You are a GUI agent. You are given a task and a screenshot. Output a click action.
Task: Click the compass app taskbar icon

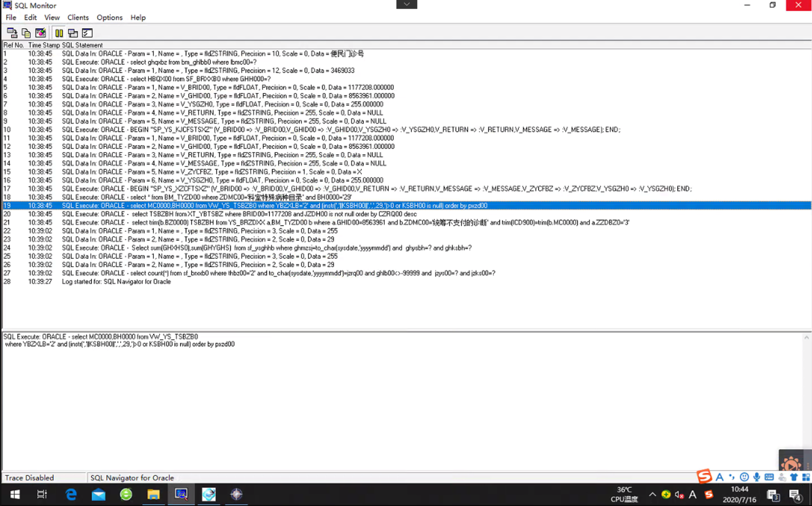pyautogui.click(x=236, y=494)
